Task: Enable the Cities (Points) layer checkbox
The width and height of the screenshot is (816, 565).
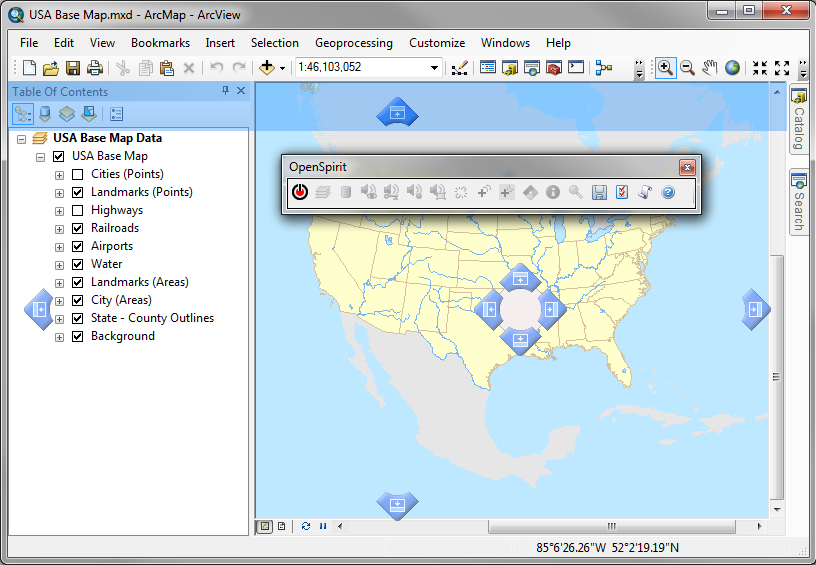Action: tap(78, 174)
